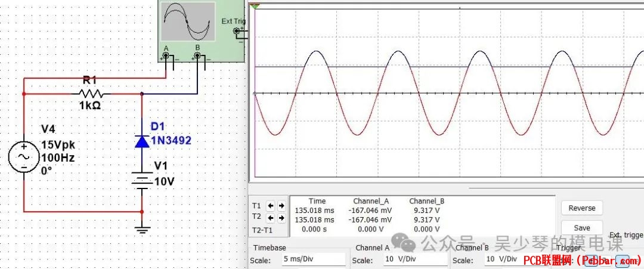Select the V4 reference label

tap(48, 130)
